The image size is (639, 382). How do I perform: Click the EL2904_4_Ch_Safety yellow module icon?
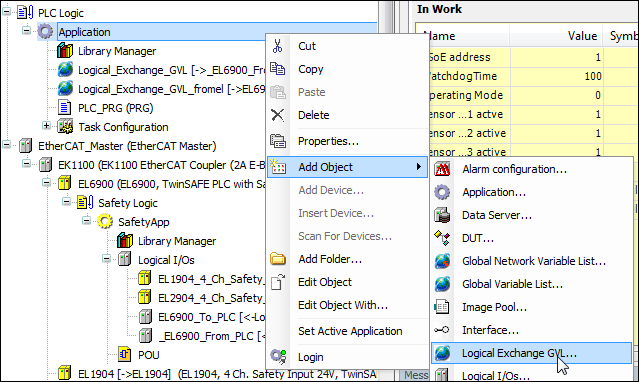click(145, 297)
